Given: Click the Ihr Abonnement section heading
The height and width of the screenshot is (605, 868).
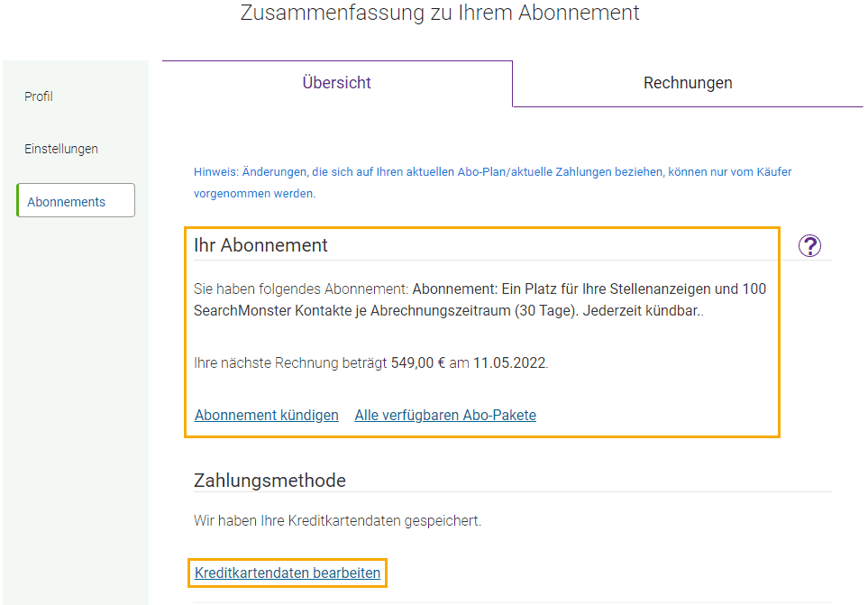Looking at the screenshot, I should pos(260,245).
